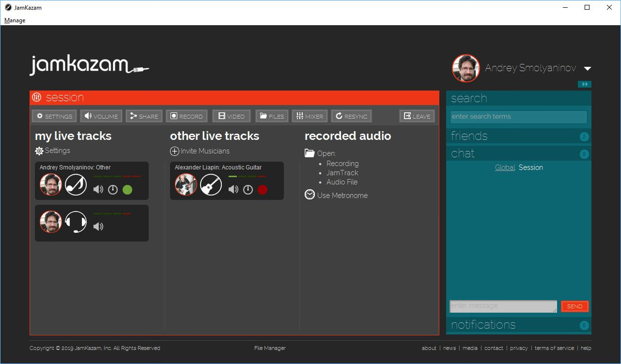The image size is (621, 364).
Task: Expand the friends panel
Action: coord(519,136)
